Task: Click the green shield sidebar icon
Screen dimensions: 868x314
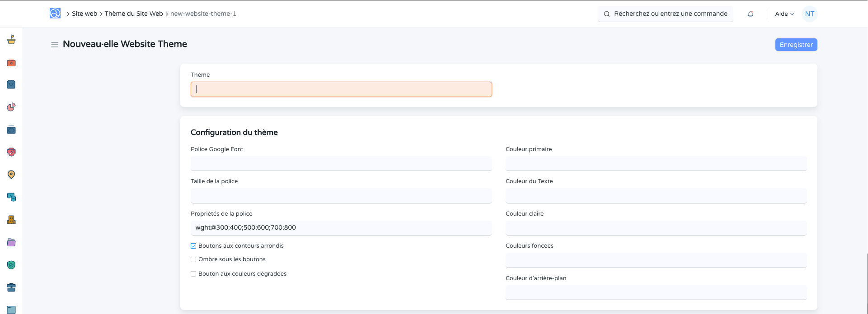Action: [x=11, y=265]
